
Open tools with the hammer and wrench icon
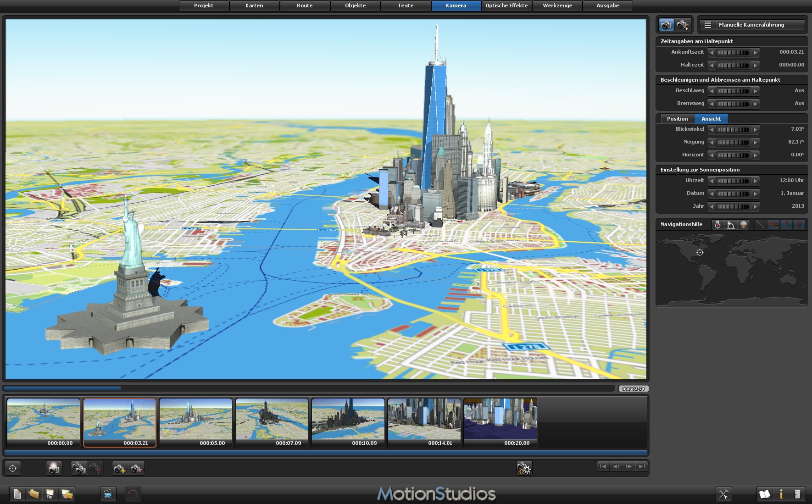(x=723, y=494)
